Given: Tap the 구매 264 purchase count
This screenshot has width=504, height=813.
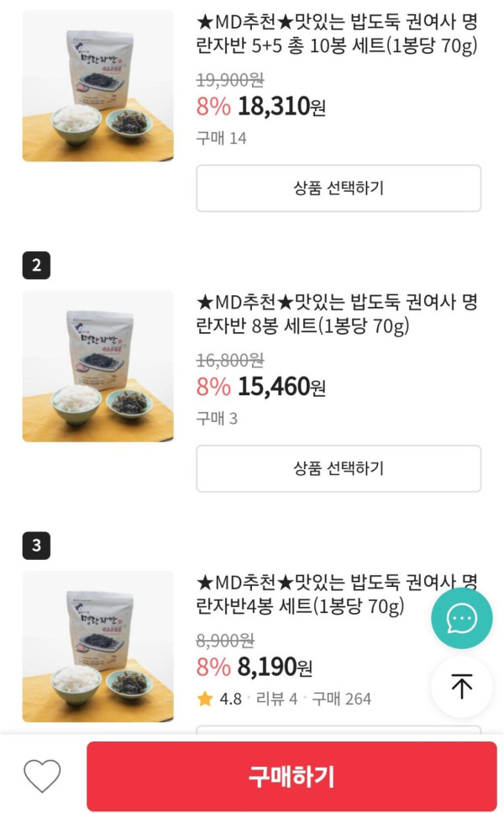Looking at the screenshot, I should click(x=341, y=699).
